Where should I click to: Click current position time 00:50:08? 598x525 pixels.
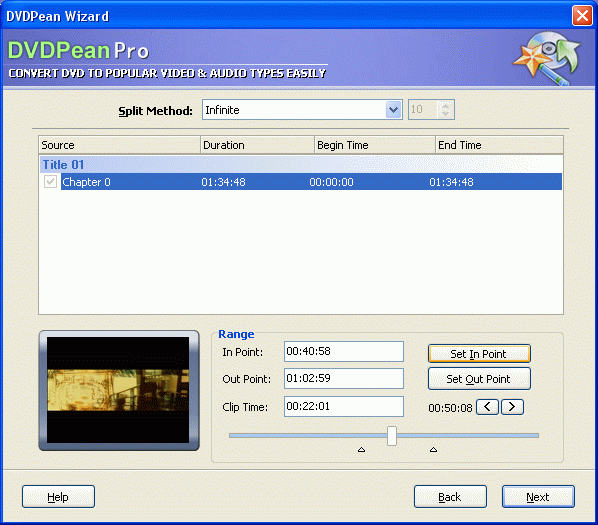450,408
